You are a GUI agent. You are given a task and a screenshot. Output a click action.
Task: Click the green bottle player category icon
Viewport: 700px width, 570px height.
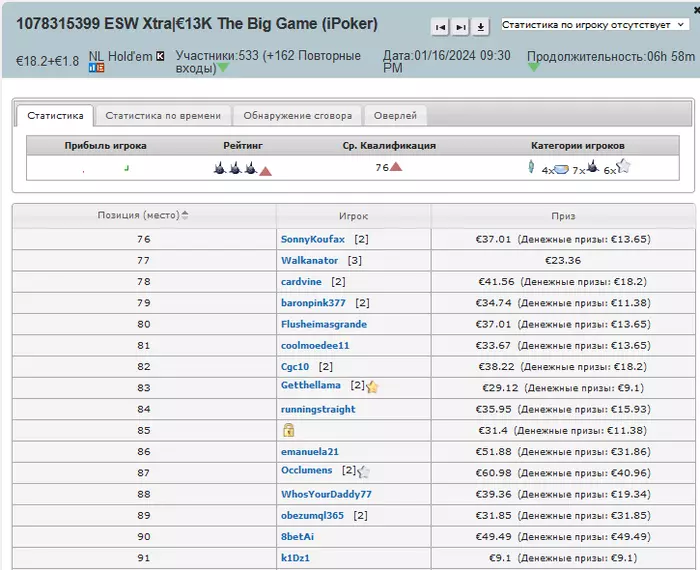pyautogui.click(x=531, y=166)
